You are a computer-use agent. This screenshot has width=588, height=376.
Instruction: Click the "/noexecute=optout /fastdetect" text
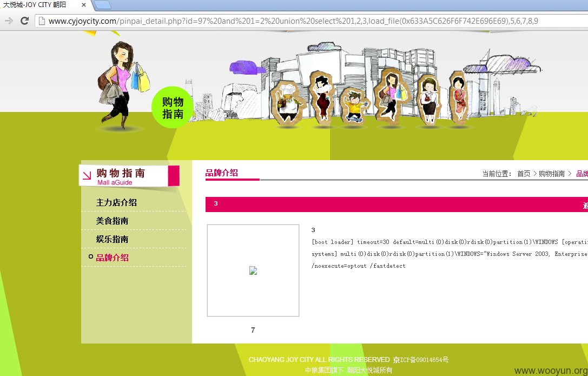tap(359, 266)
